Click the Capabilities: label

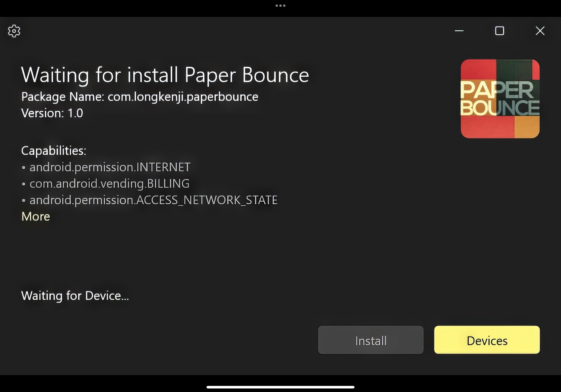click(54, 151)
